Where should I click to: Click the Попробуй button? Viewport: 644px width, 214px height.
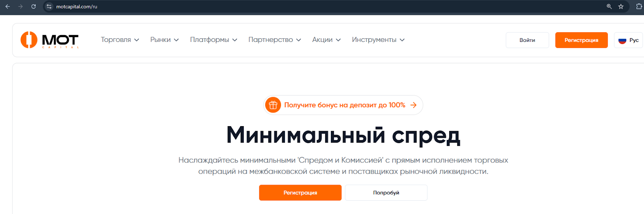tap(386, 193)
